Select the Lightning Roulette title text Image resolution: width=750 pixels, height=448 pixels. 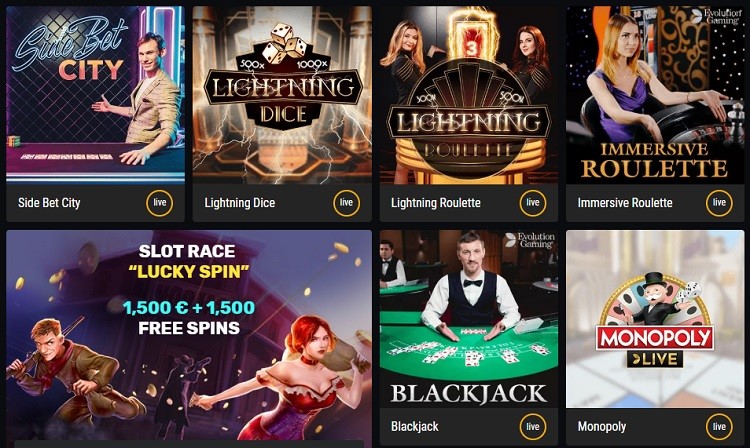click(436, 203)
